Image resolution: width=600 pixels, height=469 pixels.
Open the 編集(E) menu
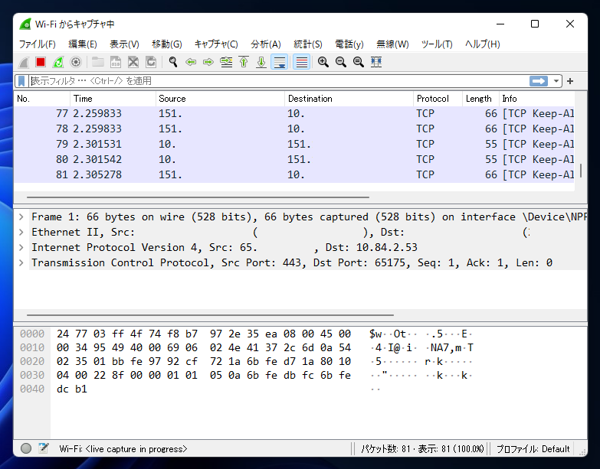[x=83, y=44]
